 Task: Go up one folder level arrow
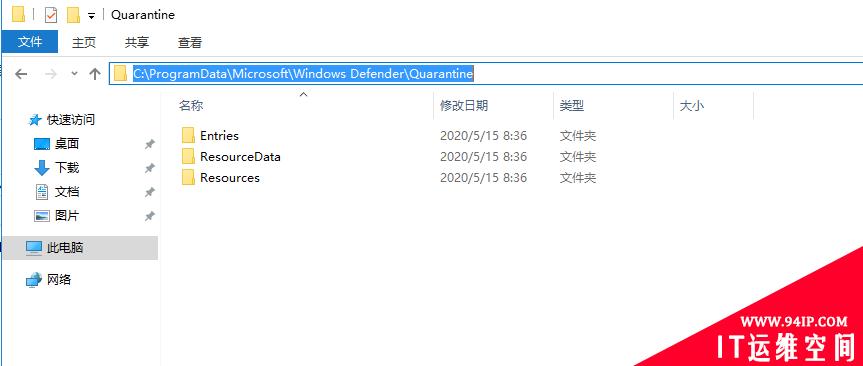(x=95, y=74)
